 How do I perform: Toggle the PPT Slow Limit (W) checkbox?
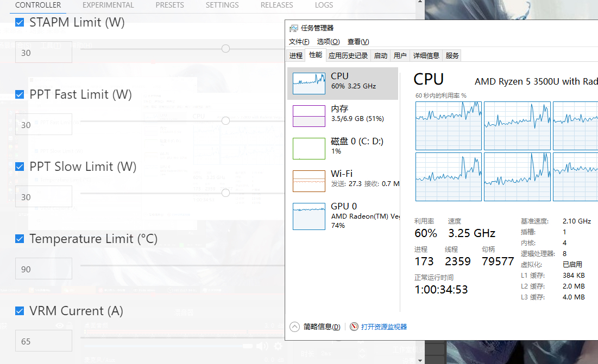pyautogui.click(x=20, y=167)
